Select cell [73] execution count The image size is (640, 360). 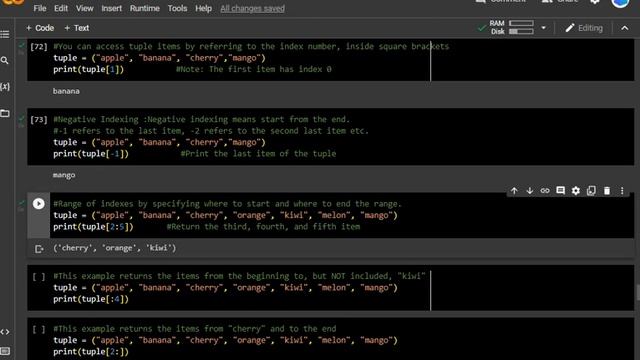click(39, 120)
